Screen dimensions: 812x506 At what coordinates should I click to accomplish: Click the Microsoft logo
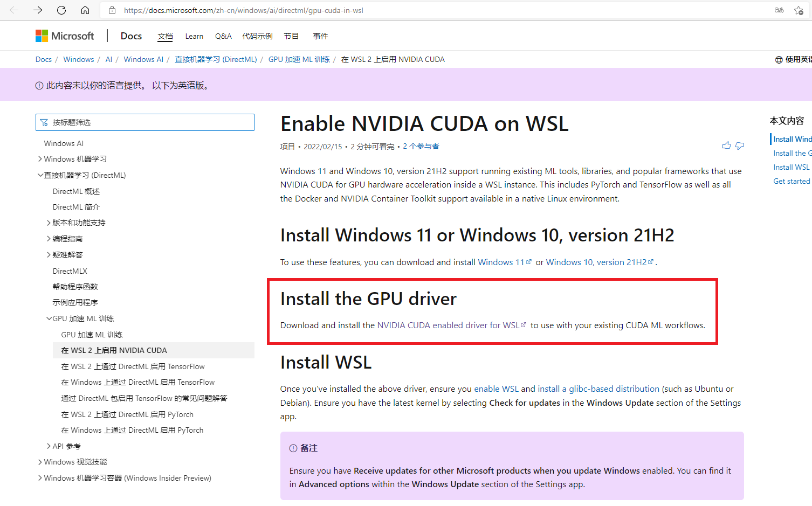click(x=65, y=36)
